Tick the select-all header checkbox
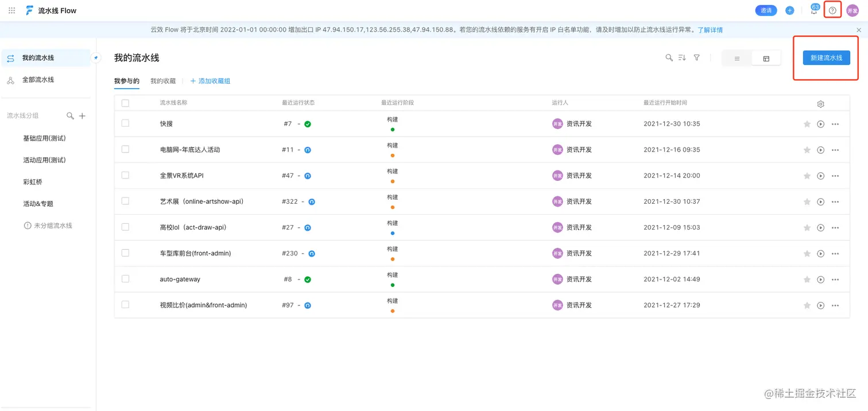Image resolution: width=868 pixels, height=411 pixels. 125,103
